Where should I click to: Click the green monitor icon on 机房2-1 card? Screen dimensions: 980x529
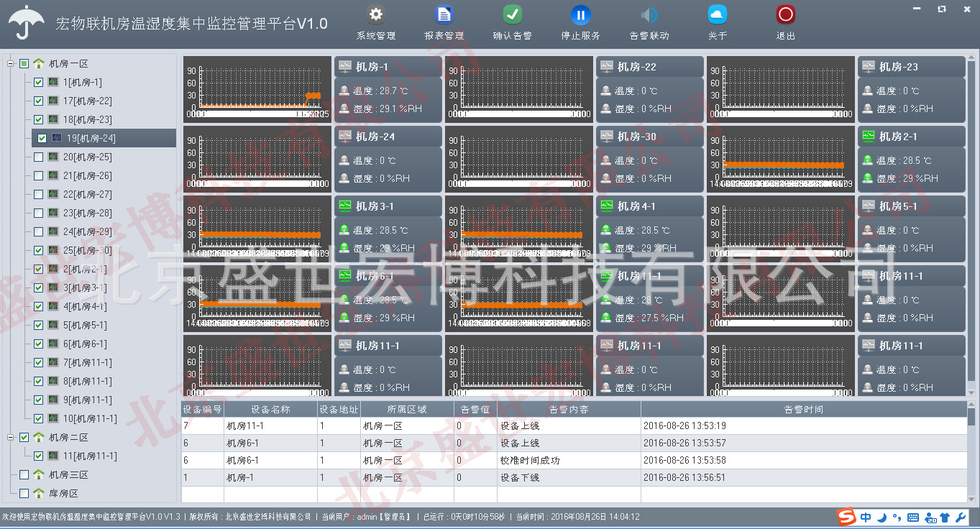tap(869, 137)
